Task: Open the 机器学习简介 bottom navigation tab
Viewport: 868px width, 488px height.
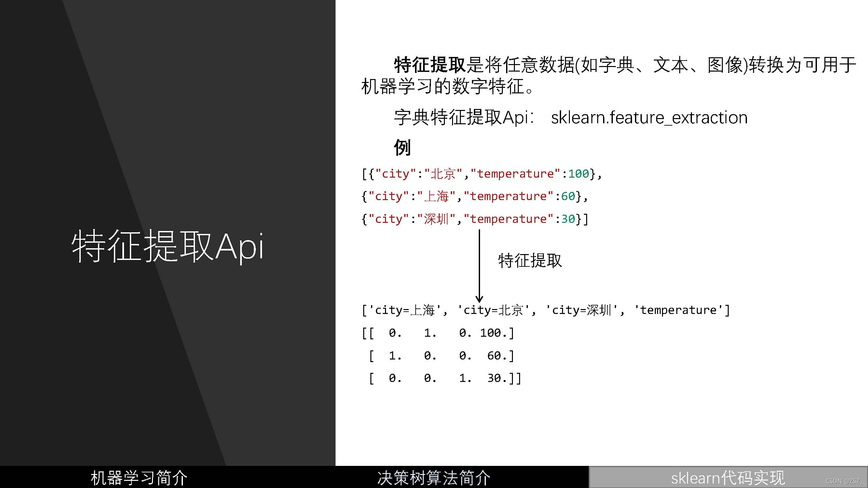Action: (139, 478)
